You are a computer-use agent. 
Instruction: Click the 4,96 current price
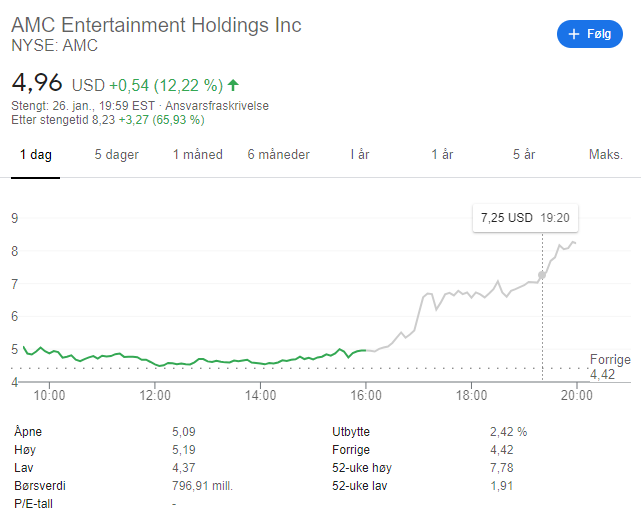click(x=37, y=83)
